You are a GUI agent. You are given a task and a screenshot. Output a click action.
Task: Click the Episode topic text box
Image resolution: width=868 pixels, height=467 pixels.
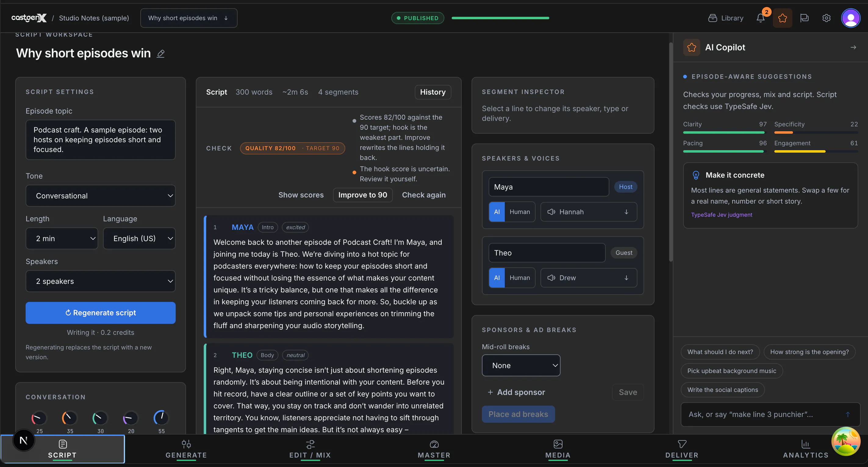tap(100, 140)
